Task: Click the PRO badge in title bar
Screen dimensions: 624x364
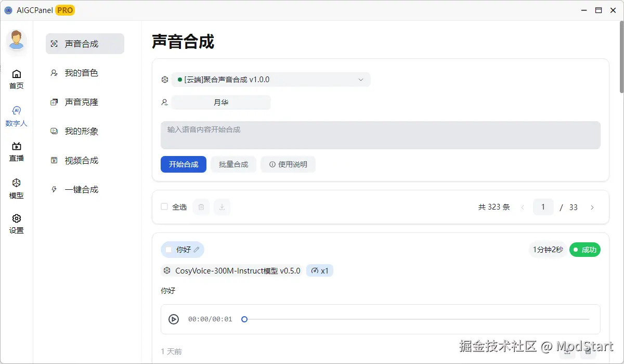Action: pos(65,10)
